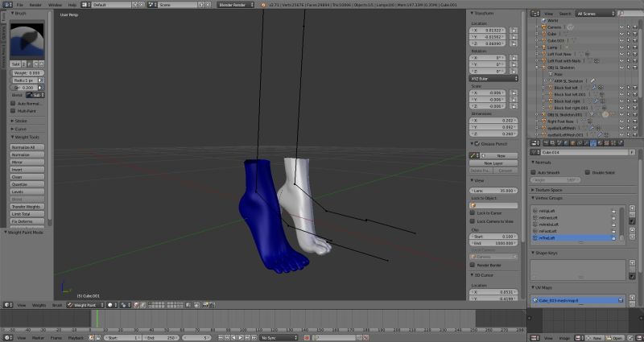Viewport: 644px width, 342px height.
Task: Toggle pressure sensitivity for Strength
Action: point(41,88)
